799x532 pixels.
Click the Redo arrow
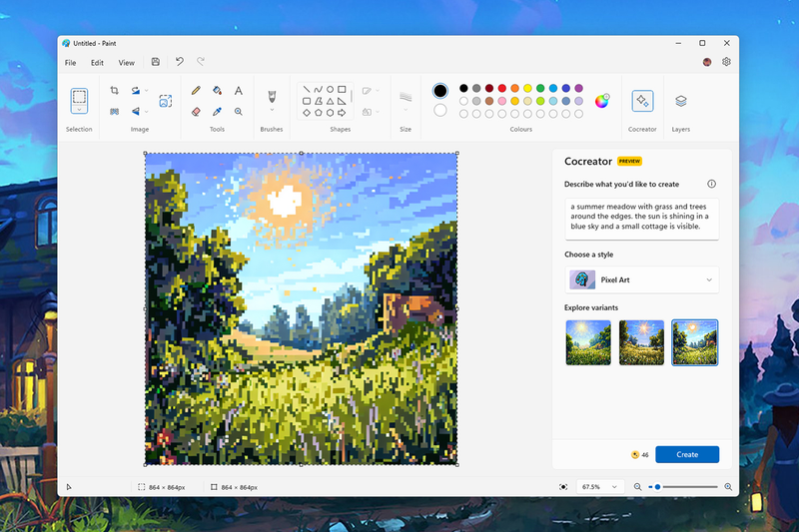pos(201,62)
